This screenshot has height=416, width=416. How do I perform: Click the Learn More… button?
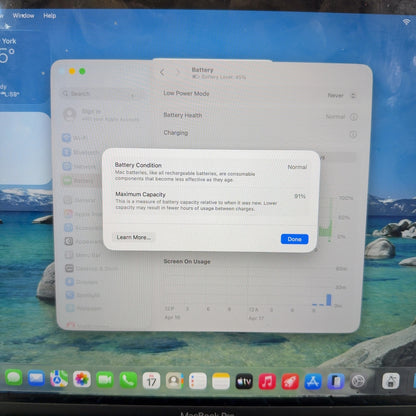tap(134, 237)
